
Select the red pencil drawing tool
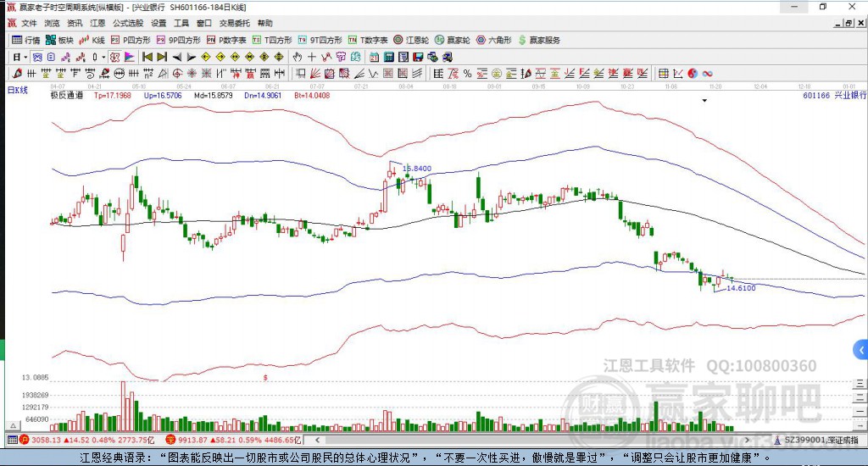pyautogui.click(x=17, y=73)
